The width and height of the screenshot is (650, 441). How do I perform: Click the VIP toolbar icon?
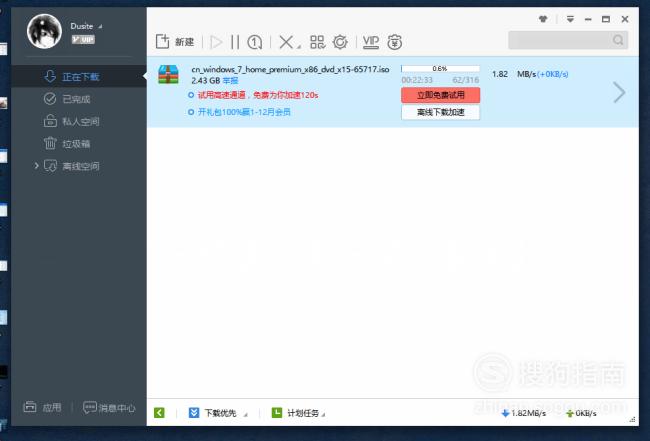point(371,42)
